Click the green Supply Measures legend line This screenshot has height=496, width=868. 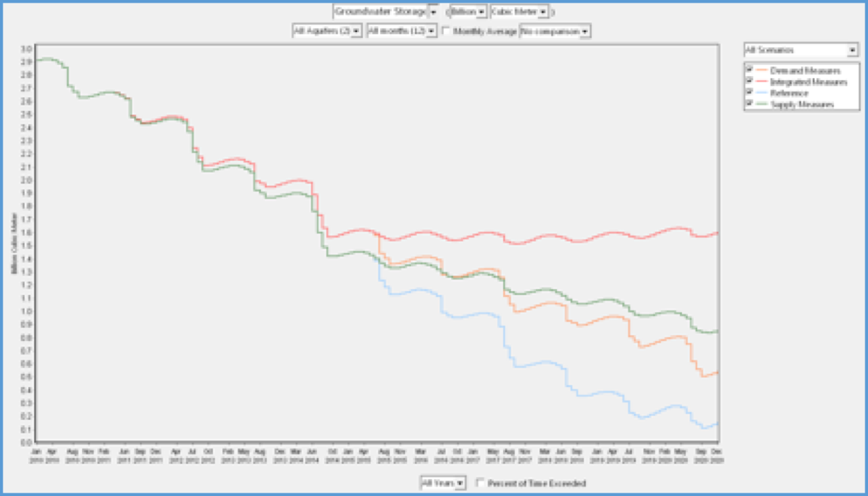pyautogui.click(x=762, y=105)
